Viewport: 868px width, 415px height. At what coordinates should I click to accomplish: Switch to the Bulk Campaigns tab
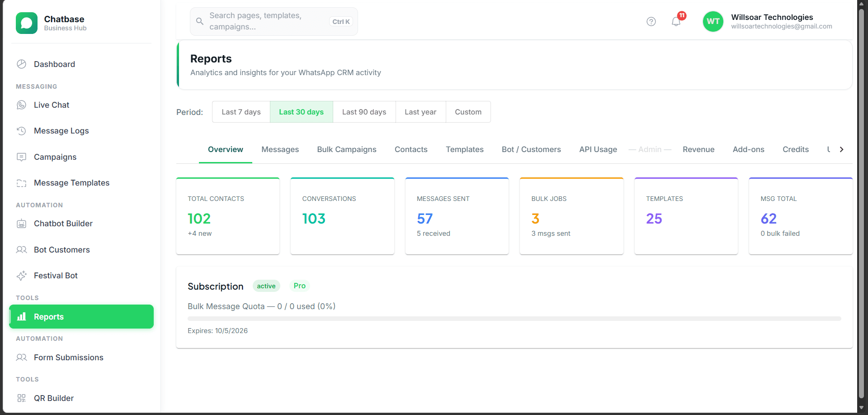pos(347,149)
